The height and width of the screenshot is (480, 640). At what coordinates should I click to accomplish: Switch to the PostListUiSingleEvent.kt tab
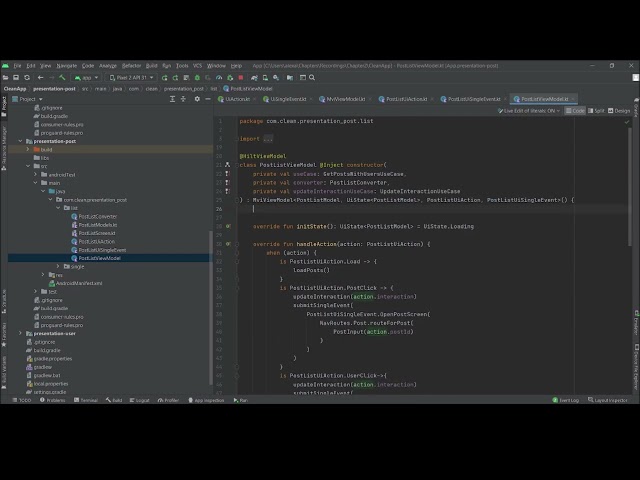473,99
